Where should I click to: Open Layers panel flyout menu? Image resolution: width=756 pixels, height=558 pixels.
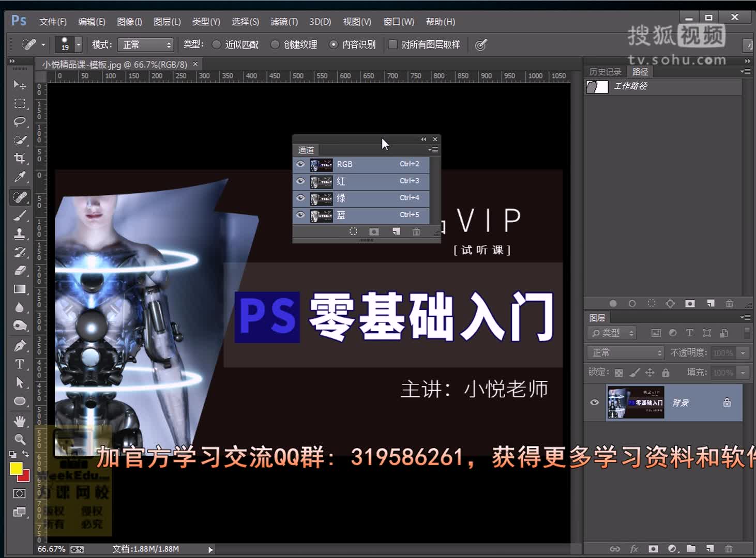click(x=745, y=317)
